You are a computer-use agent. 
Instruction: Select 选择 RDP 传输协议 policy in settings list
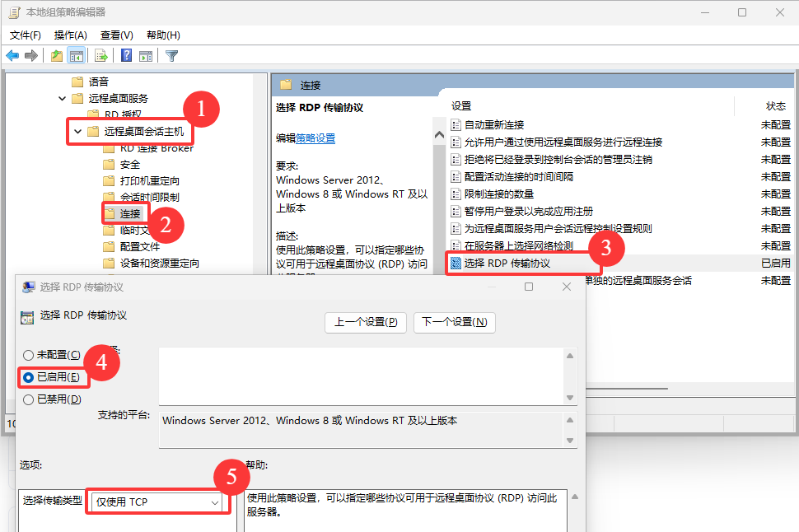click(507, 263)
